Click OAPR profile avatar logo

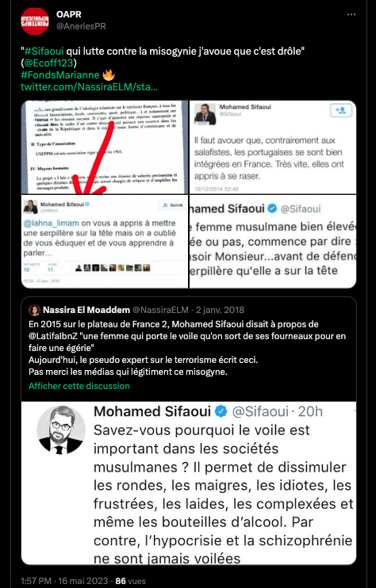pyautogui.click(x=35, y=21)
